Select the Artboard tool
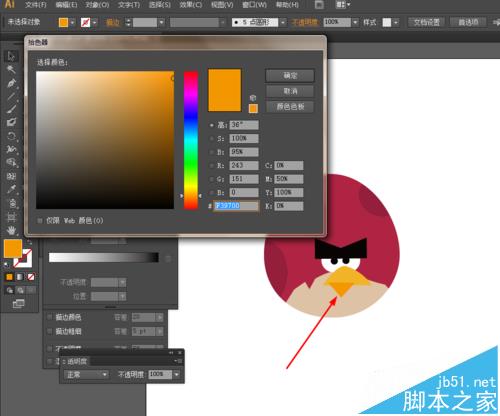 point(11,217)
